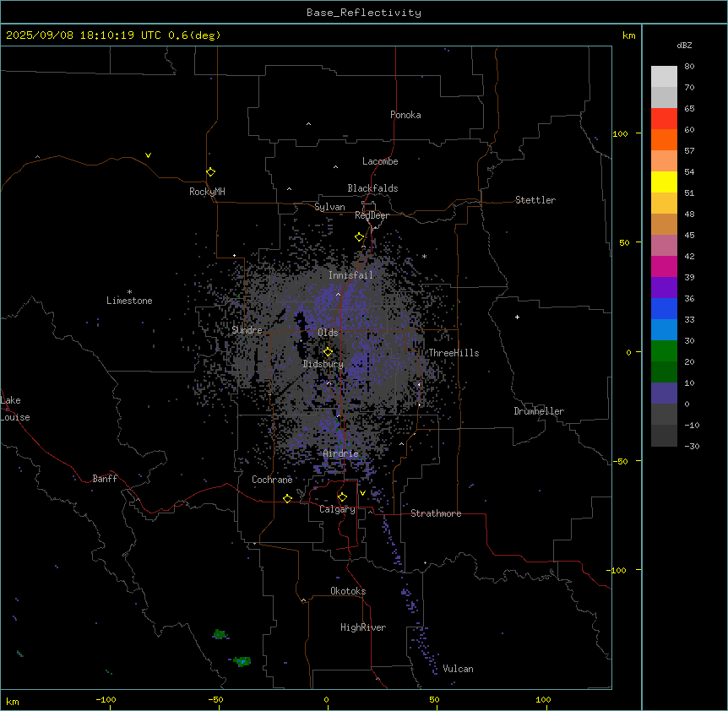Click the Calgary label

(x=337, y=509)
